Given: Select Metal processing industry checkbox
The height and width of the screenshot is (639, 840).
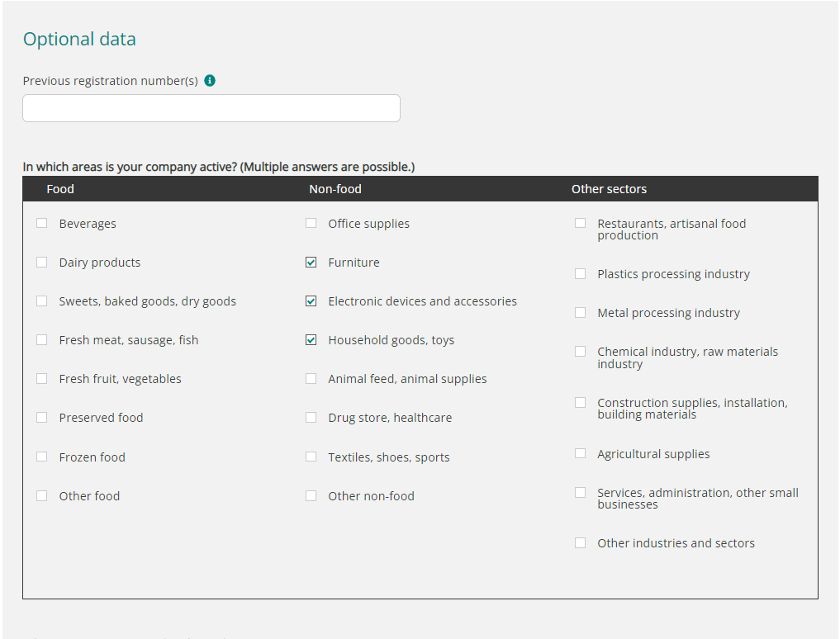Looking at the screenshot, I should pyautogui.click(x=580, y=312).
